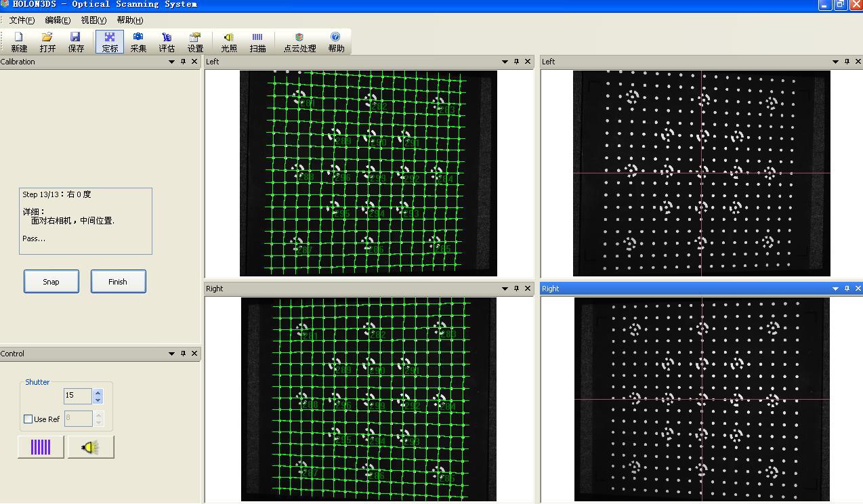
Task: Click the 'Step 13/13：右 0 度' text
Action: point(57,194)
